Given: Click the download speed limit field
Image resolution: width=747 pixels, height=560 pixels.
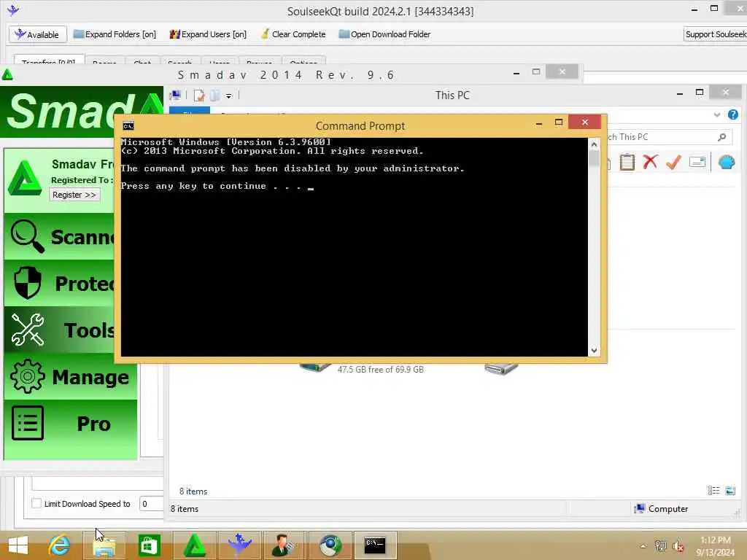Looking at the screenshot, I should (x=151, y=503).
